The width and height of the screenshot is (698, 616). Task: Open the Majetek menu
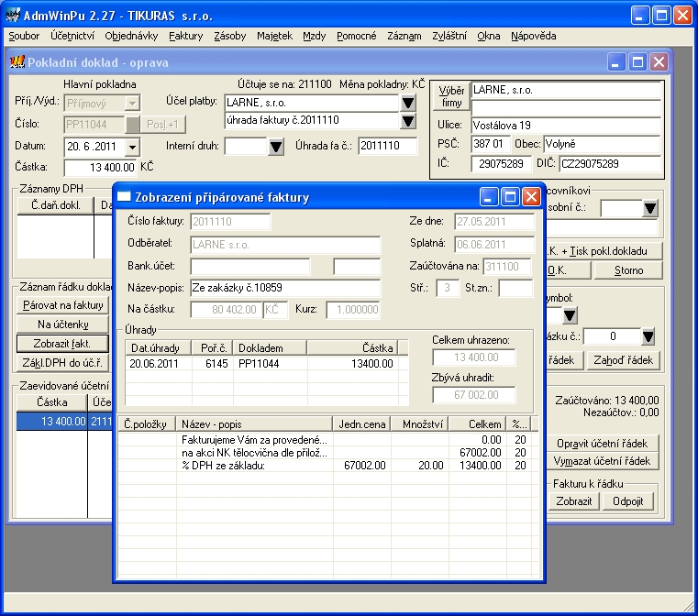click(x=274, y=36)
